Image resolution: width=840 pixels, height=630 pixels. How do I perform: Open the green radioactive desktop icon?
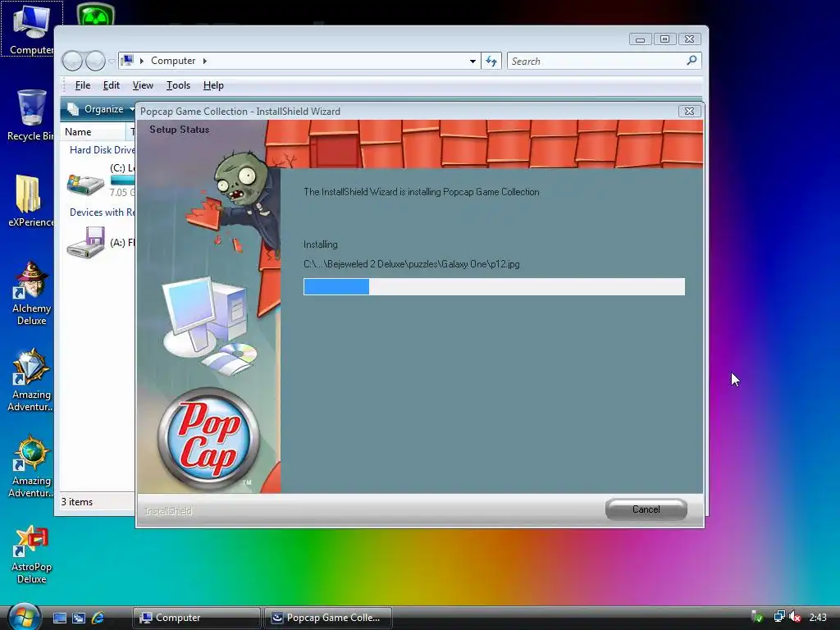click(x=95, y=15)
